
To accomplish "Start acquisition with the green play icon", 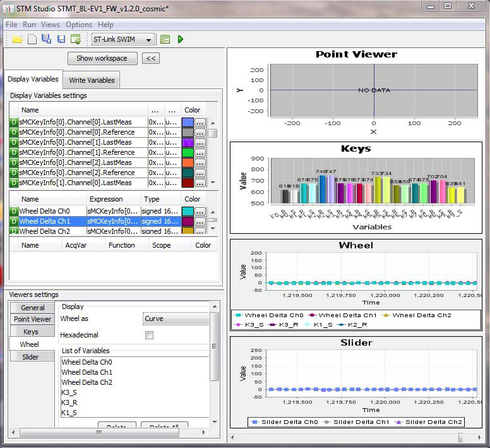I will 181,39.
